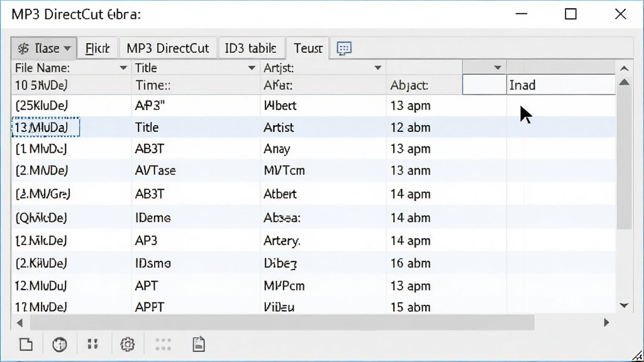Click the Dibeʒ artist cell
Screen dimensions: 644x362
point(323,263)
